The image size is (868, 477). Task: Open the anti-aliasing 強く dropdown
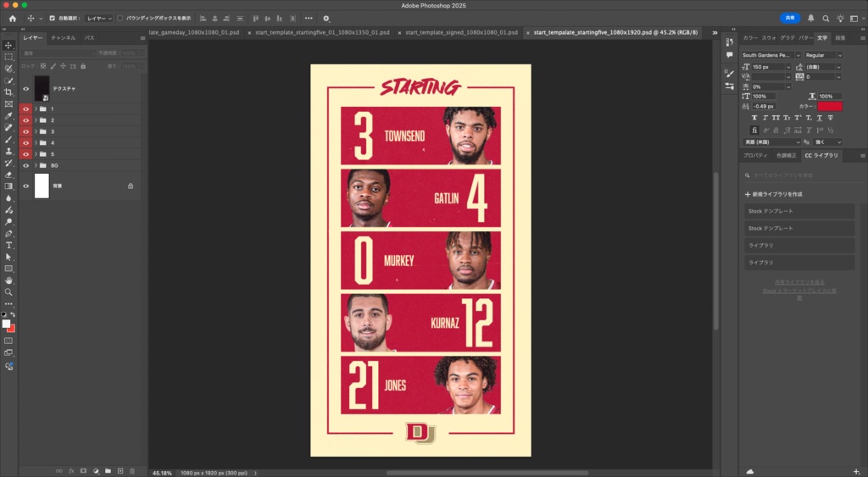[x=827, y=142]
